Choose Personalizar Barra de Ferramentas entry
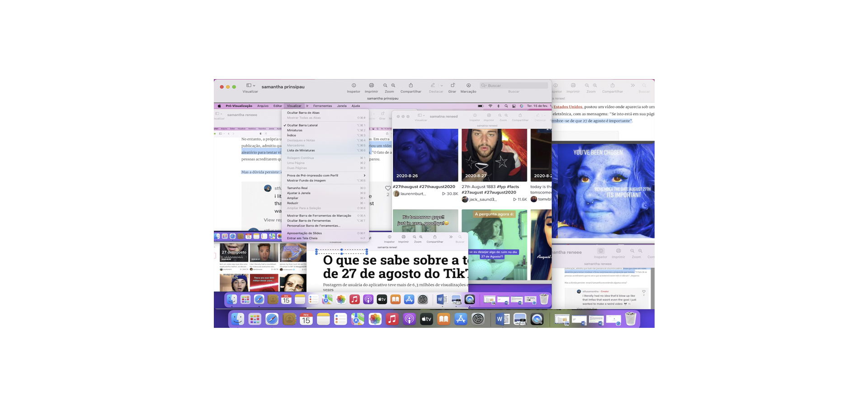868x407 pixels. pyautogui.click(x=325, y=226)
